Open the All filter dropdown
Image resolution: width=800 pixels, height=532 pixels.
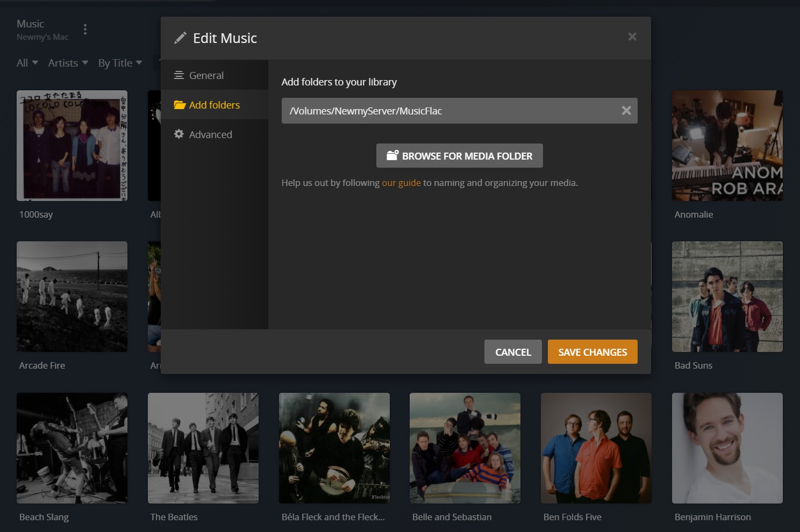pyautogui.click(x=26, y=63)
